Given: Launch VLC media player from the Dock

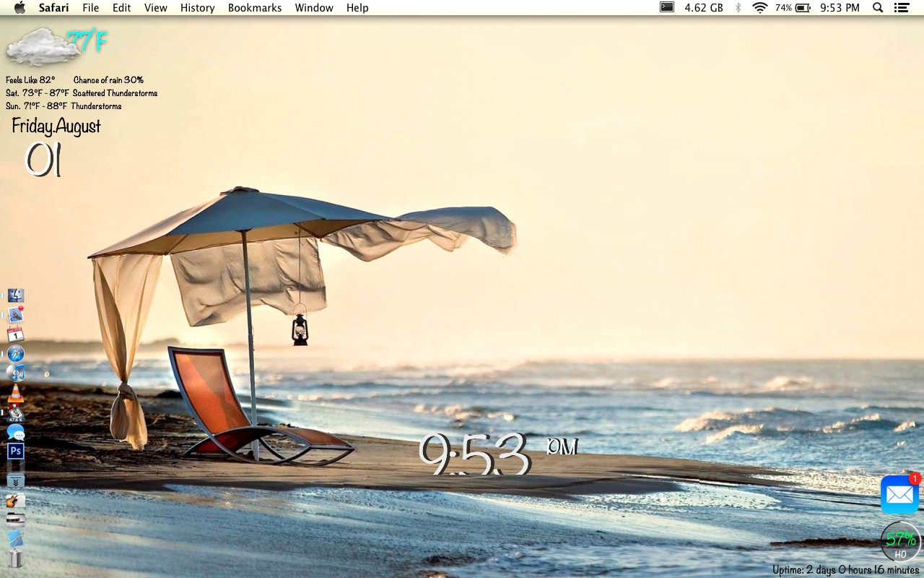Looking at the screenshot, I should pyautogui.click(x=16, y=393).
